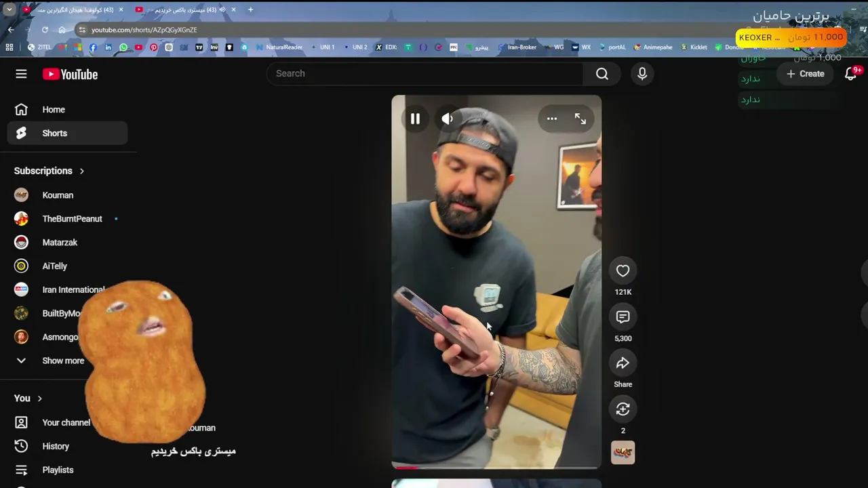Open the notifications bell
Viewport: 868px width, 488px height.
click(x=851, y=74)
